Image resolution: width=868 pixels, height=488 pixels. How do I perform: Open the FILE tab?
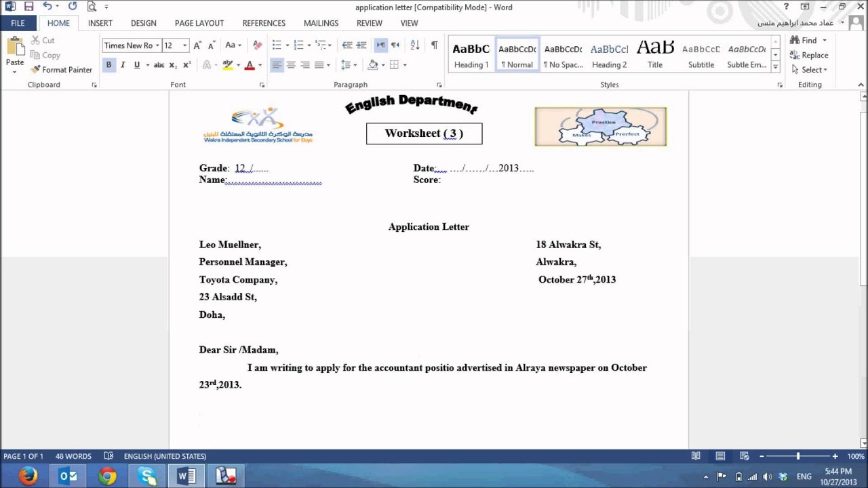[x=18, y=23]
